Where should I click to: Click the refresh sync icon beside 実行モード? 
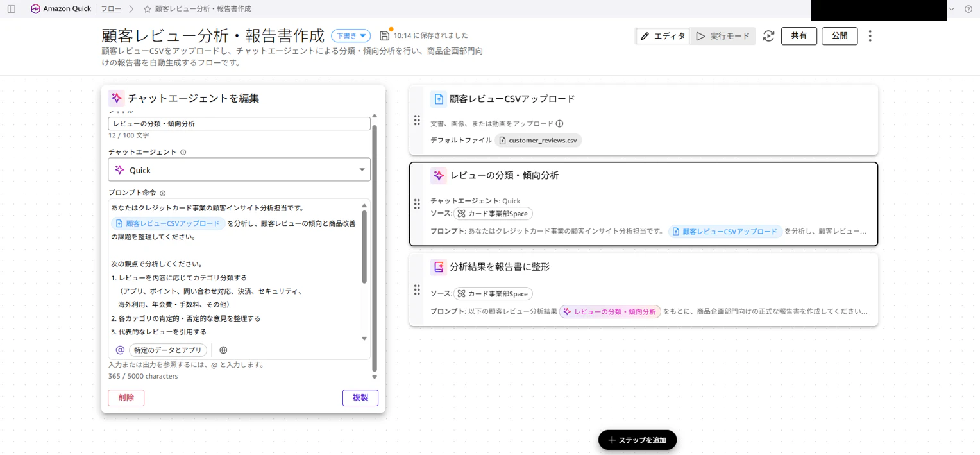coord(768,36)
